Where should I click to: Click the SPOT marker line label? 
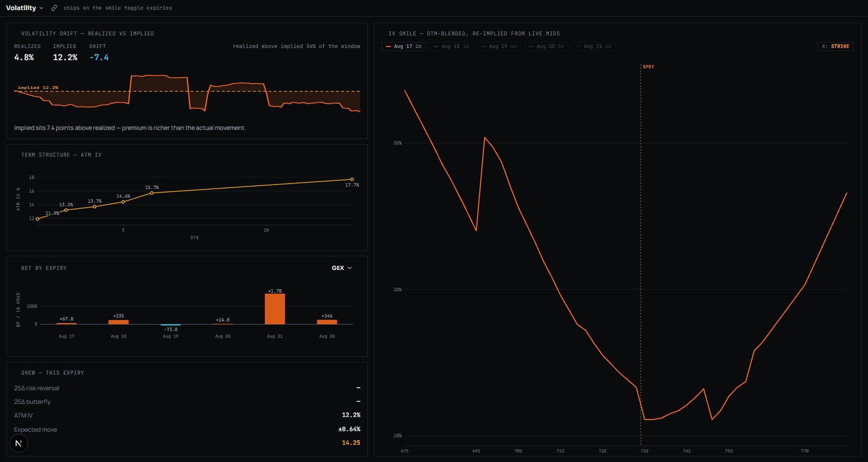[648, 67]
